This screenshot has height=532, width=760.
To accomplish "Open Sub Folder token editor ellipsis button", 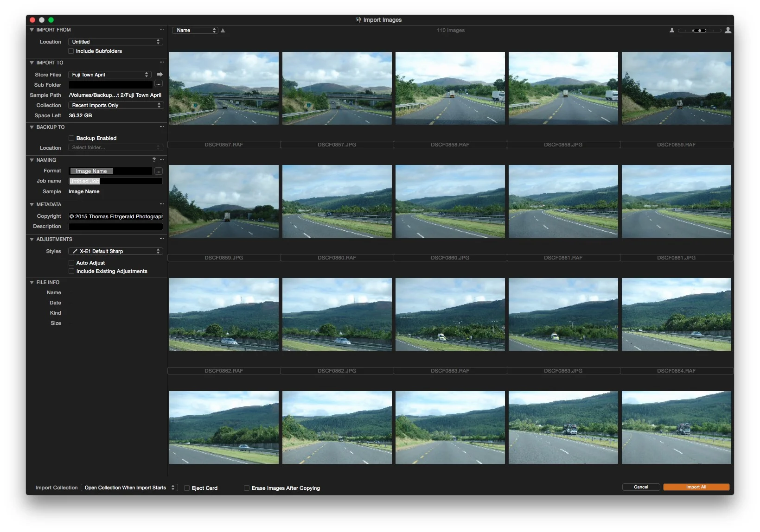I will pyautogui.click(x=159, y=84).
